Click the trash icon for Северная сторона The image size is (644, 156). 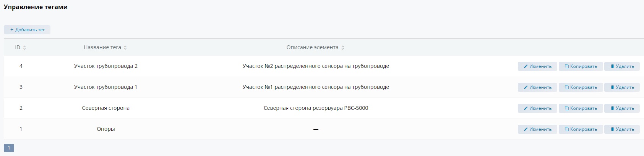tap(612, 108)
